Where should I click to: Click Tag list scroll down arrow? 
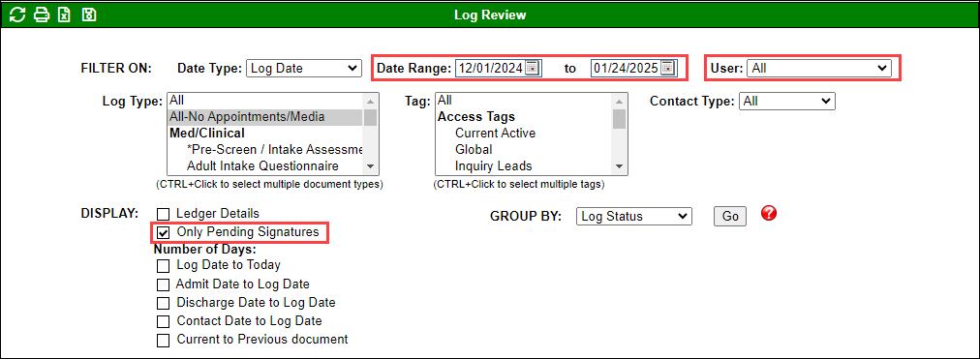[x=620, y=166]
